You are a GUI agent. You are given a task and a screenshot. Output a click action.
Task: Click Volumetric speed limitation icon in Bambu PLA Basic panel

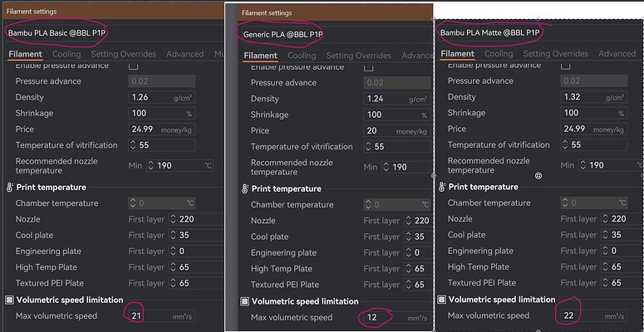pyautogui.click(x=10, y=300)
